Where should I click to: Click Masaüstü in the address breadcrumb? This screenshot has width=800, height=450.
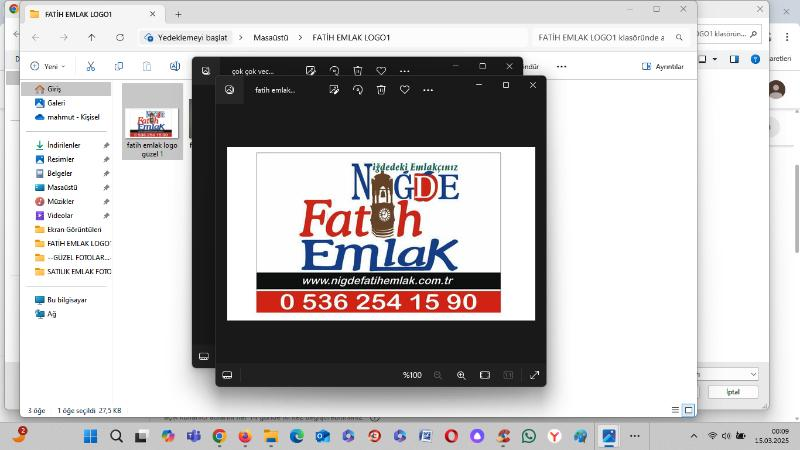pos(269,37)
